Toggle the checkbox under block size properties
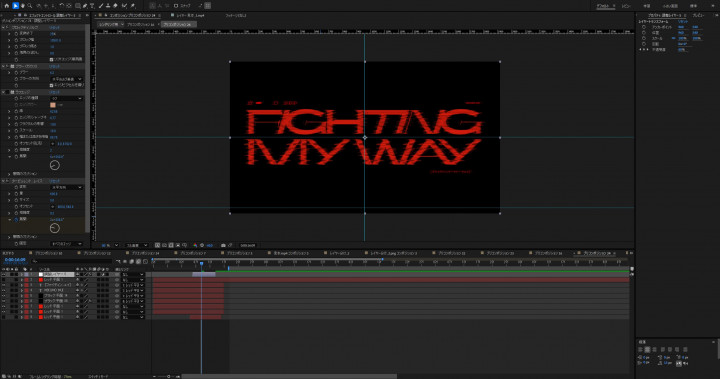720x379 pixels. click(51, 59)
